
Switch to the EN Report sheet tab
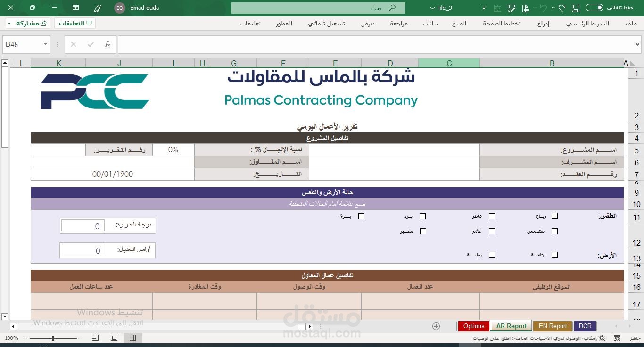(x=553, y=326)
